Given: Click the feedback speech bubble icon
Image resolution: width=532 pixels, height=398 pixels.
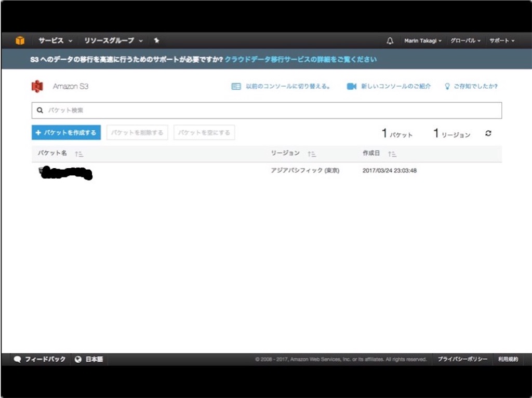Looking at the screenshot, I should tap(17, 360).
